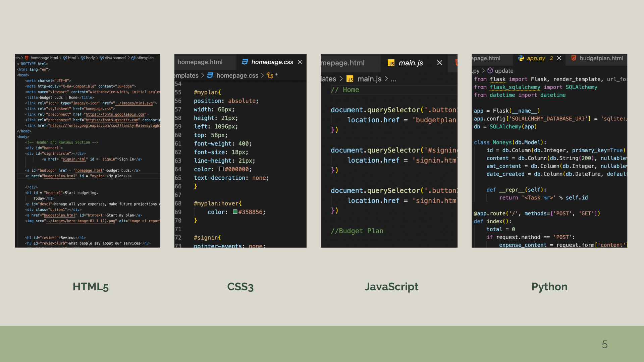
Task: Open the homepage.css stylesheet href link
Action: click(x=98, y=109)
